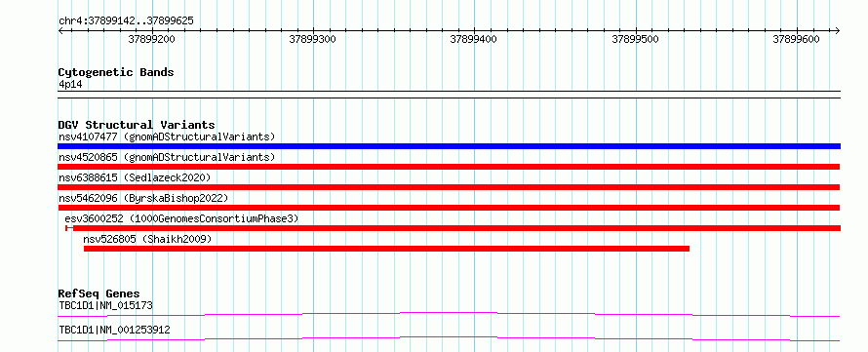Click the Cytogenetic Bands track heading
Screen dimensions: 868x352
point(116,72)
